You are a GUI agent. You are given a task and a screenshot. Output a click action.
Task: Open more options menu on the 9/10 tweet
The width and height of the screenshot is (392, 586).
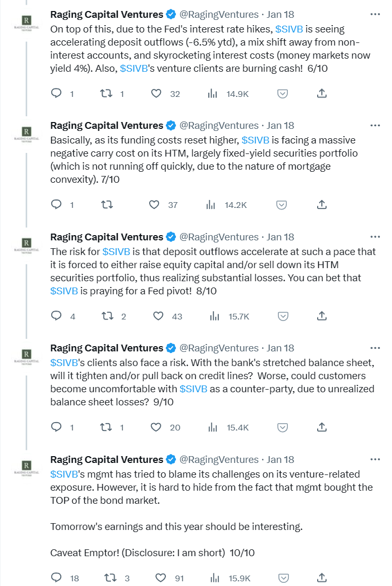tap(375, 348)
